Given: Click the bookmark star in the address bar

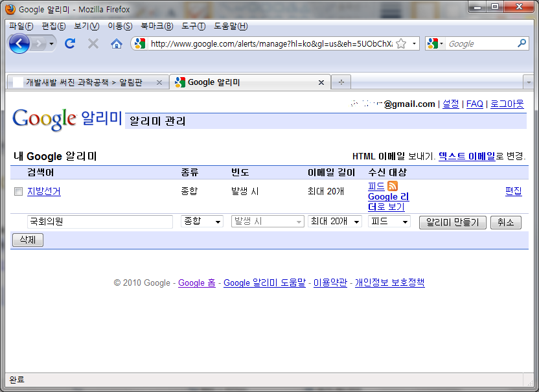Looking at the screenshot, I should tap(401, 43).
